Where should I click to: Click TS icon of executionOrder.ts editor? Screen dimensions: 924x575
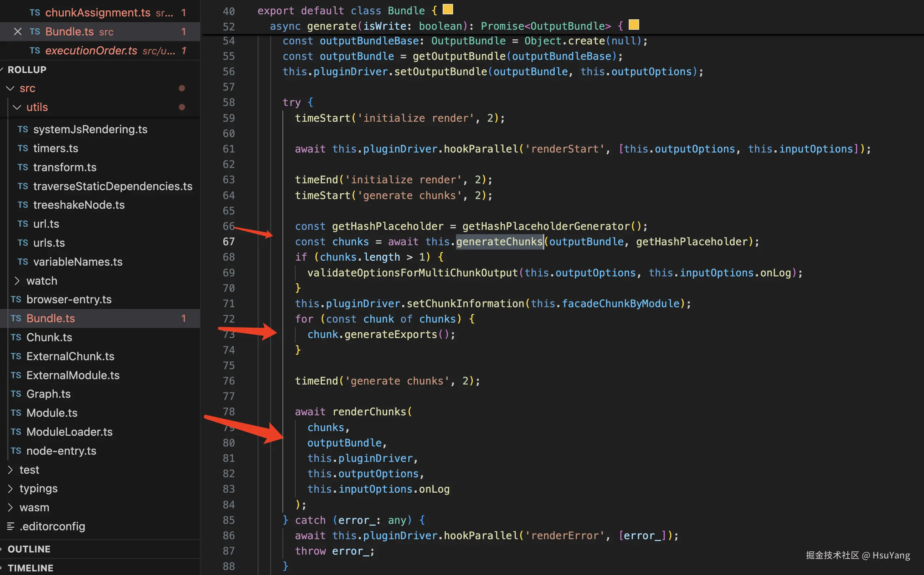(x=35, y=50)
